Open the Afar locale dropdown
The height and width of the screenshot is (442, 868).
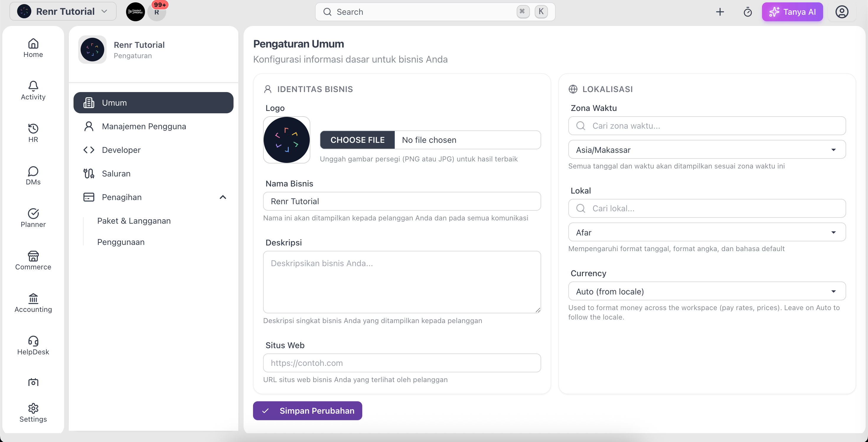(x=707, y=232)
